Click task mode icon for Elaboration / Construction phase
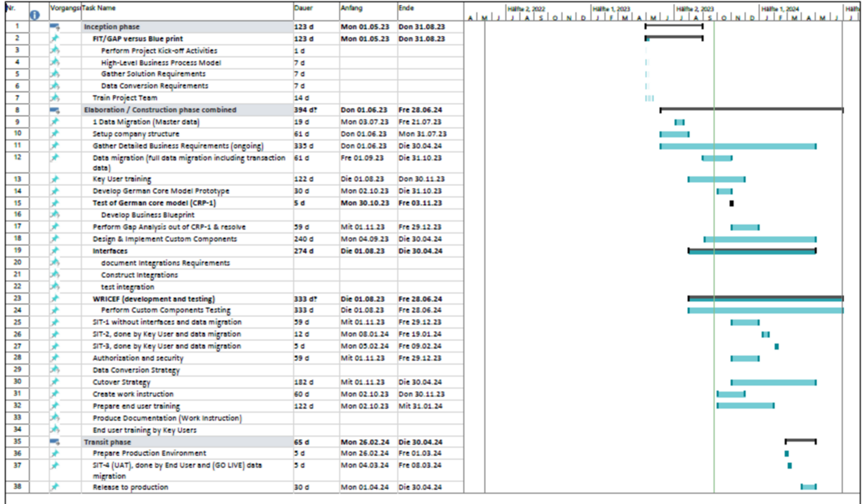868x504 pixels. pos(55,110)
